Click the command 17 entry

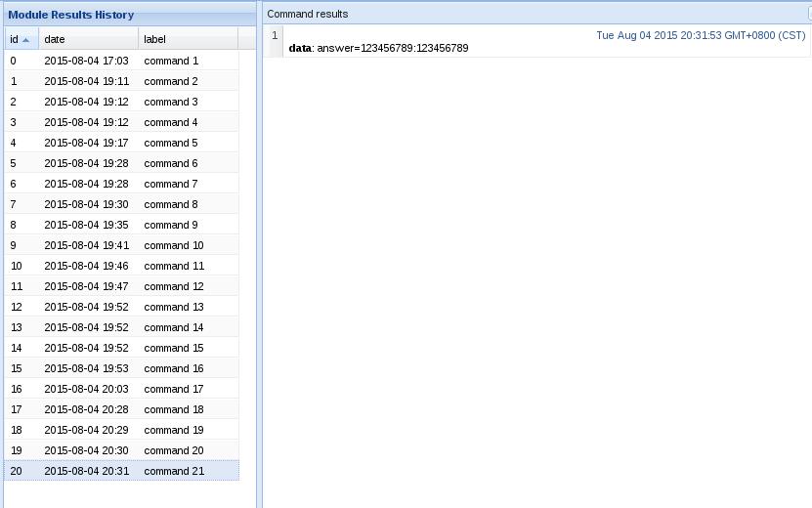pos(173,389)
